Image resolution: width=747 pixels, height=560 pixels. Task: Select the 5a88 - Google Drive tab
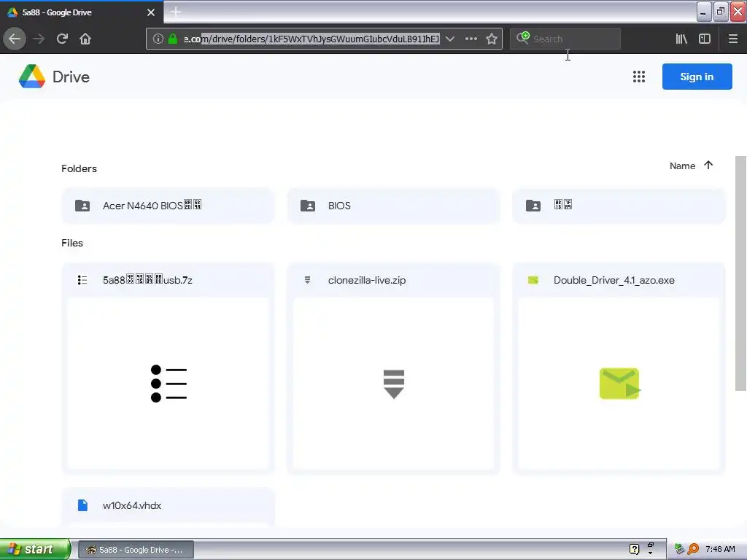pyautogui.click(x=82, y=12)
